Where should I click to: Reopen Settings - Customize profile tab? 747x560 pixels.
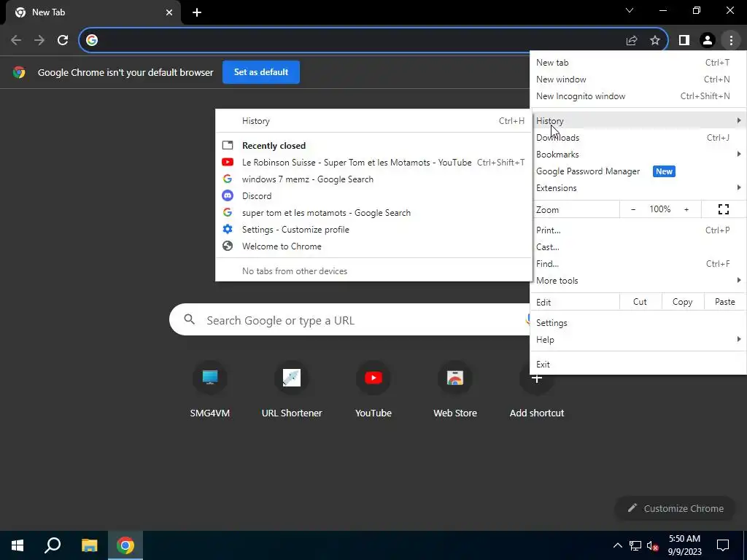coord(373,230)
